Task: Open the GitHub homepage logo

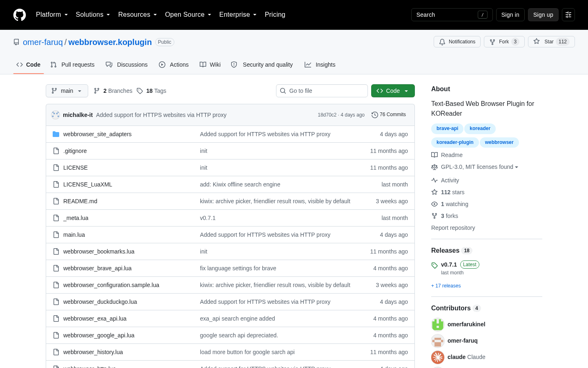Action: tap(20, 15)
